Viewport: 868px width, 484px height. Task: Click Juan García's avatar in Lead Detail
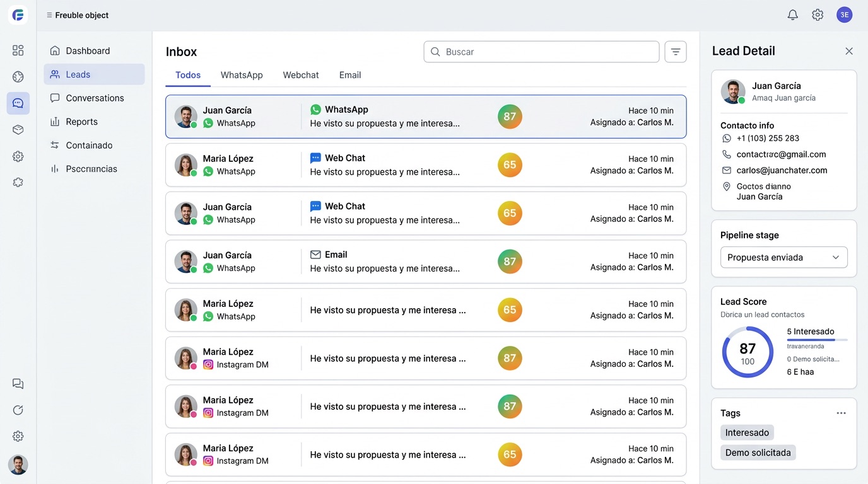[x=733, y=92]
